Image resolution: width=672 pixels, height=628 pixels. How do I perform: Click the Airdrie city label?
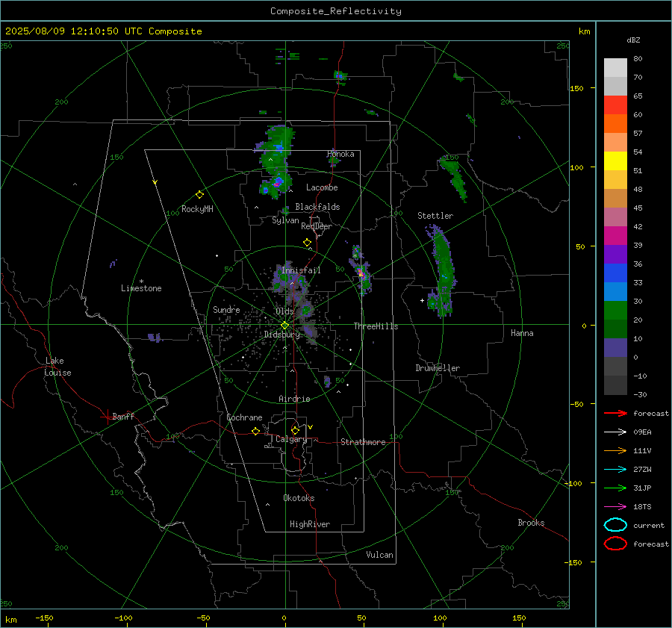tap(294, 399)
